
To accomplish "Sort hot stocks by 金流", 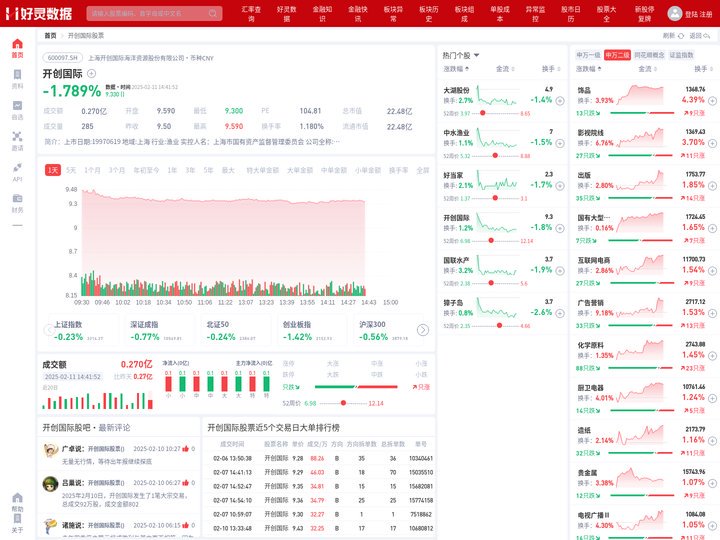I will [x=505, y=69].
